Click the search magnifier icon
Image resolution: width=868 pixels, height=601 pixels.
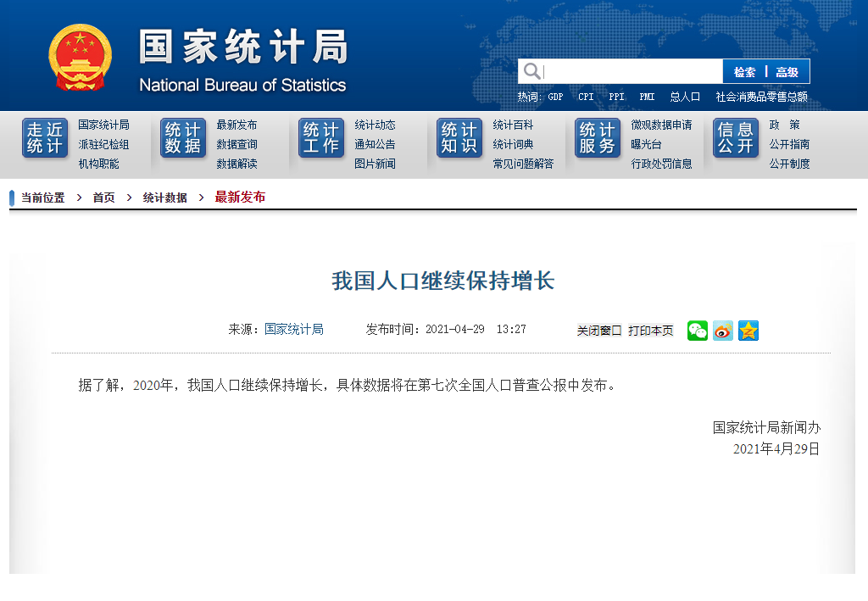point(531,71)
